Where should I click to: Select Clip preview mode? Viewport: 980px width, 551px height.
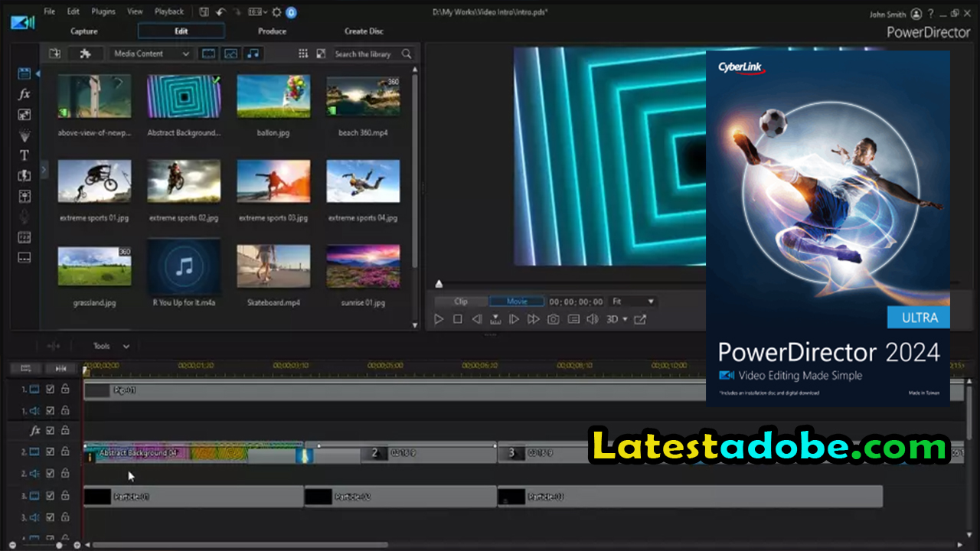[x=461, y=302]
